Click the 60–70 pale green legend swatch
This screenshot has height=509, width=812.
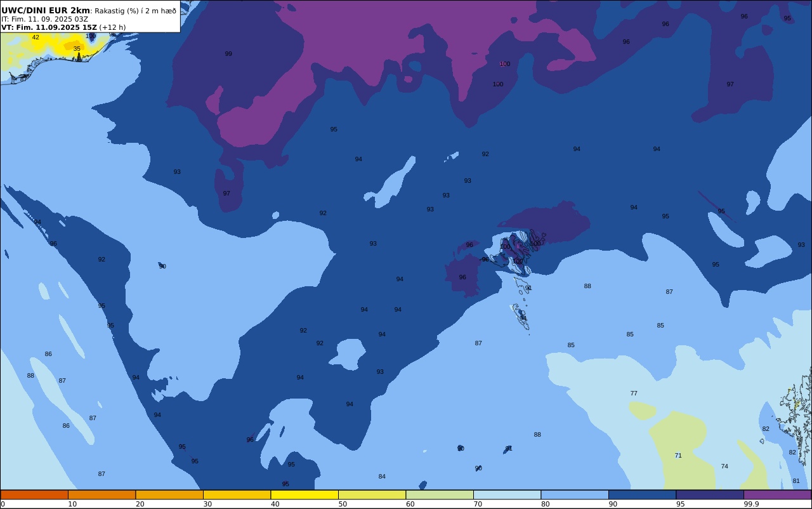pos(440,494)
